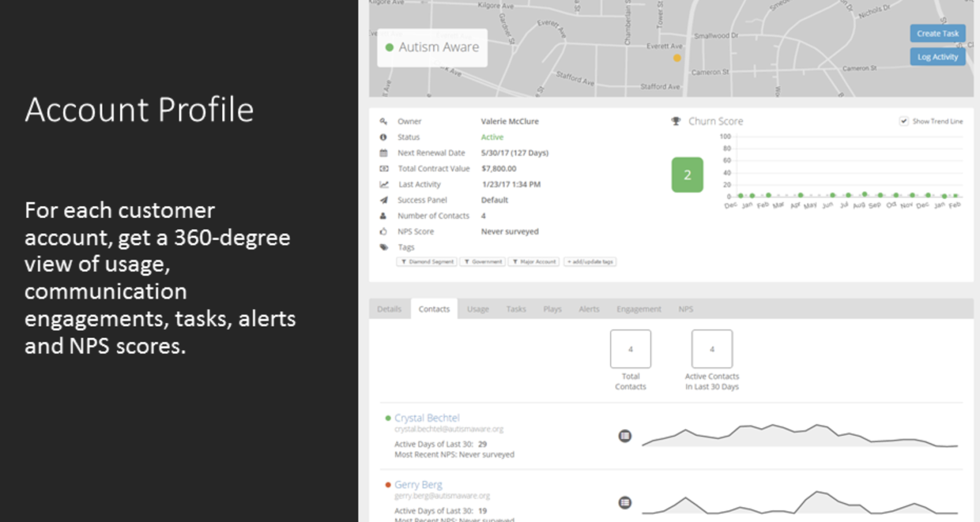Click the Log Activity button
980x522 pixels.
click(x=938, y=57)
